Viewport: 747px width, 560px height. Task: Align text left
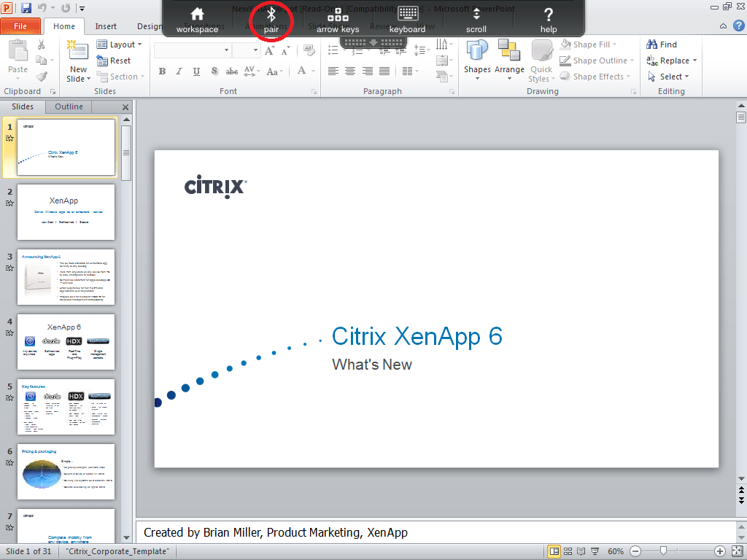click(x=333, y=71)
